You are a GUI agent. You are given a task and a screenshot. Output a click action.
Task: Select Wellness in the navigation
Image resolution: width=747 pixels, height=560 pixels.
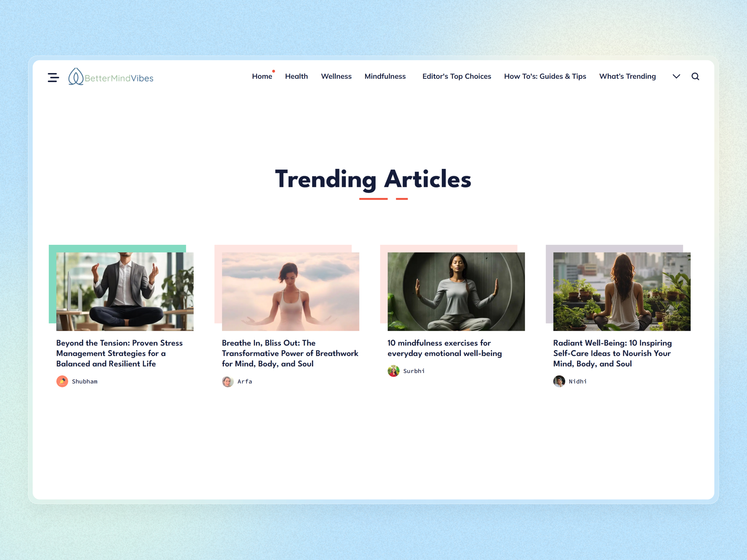click(x=336, y=77)
